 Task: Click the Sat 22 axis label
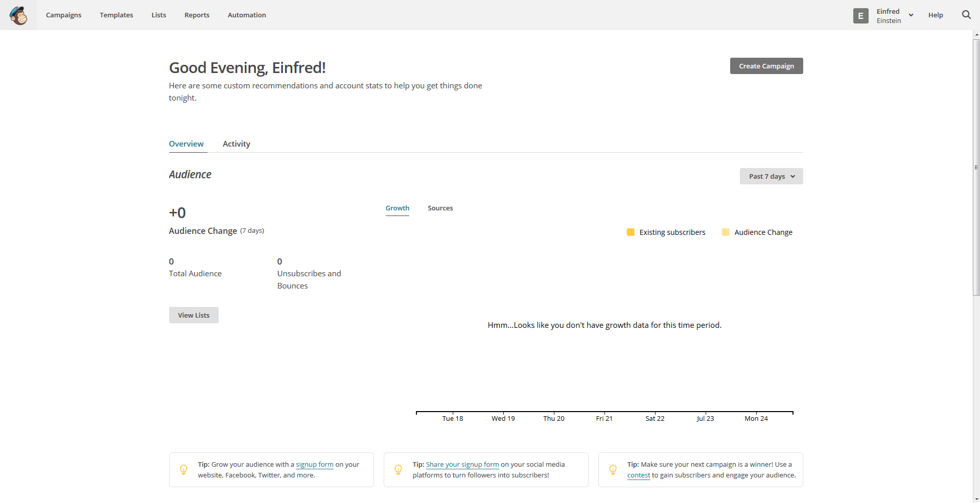[655, 419]
